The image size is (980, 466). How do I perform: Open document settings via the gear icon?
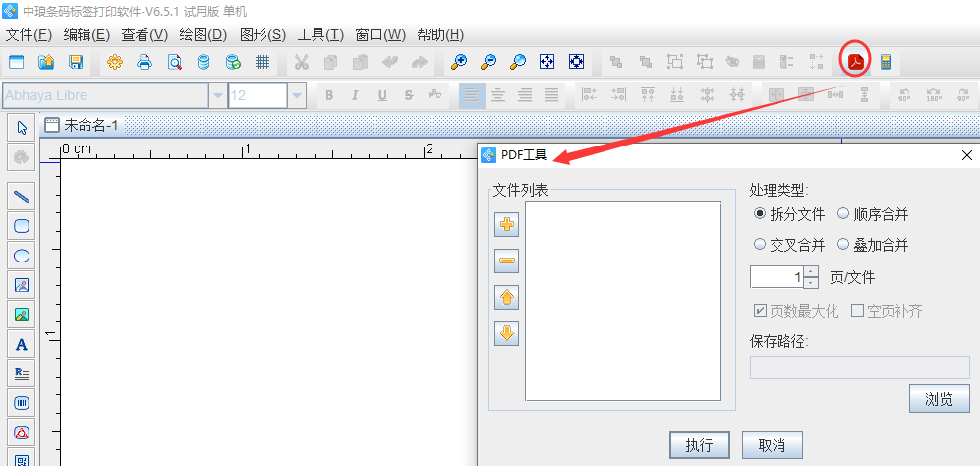click(x=114, y=62)
